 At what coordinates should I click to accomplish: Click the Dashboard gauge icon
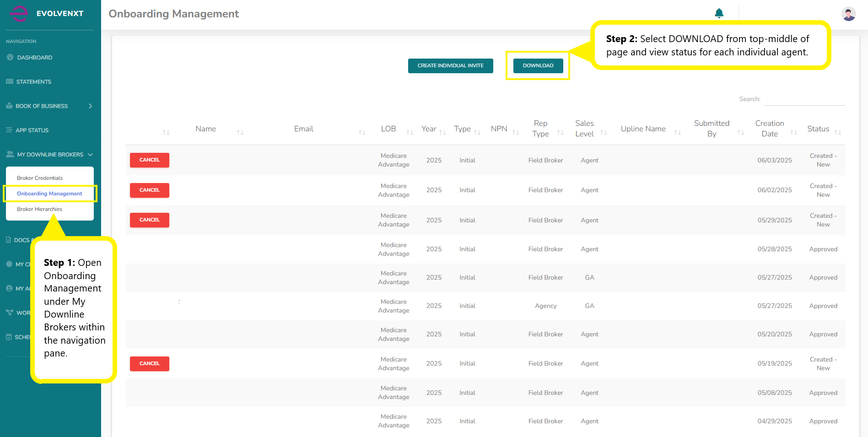pos(10,57)
